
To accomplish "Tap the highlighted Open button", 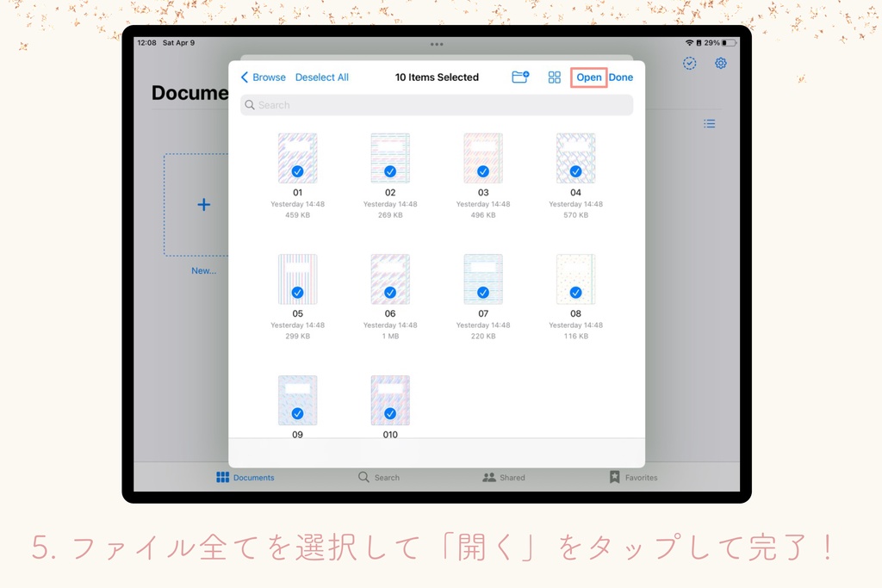I will tap(588, 77).
